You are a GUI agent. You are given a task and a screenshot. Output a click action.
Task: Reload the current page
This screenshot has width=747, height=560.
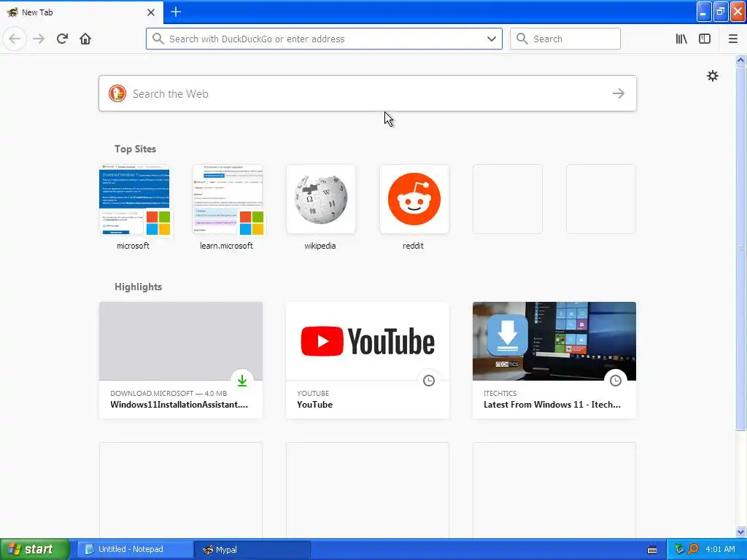click(x=62, y=39)
